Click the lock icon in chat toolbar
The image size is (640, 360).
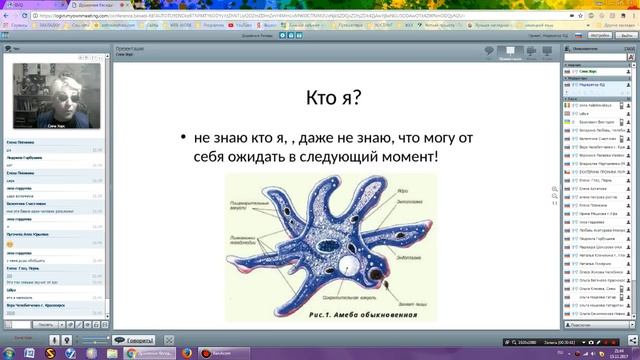(96, 325)
